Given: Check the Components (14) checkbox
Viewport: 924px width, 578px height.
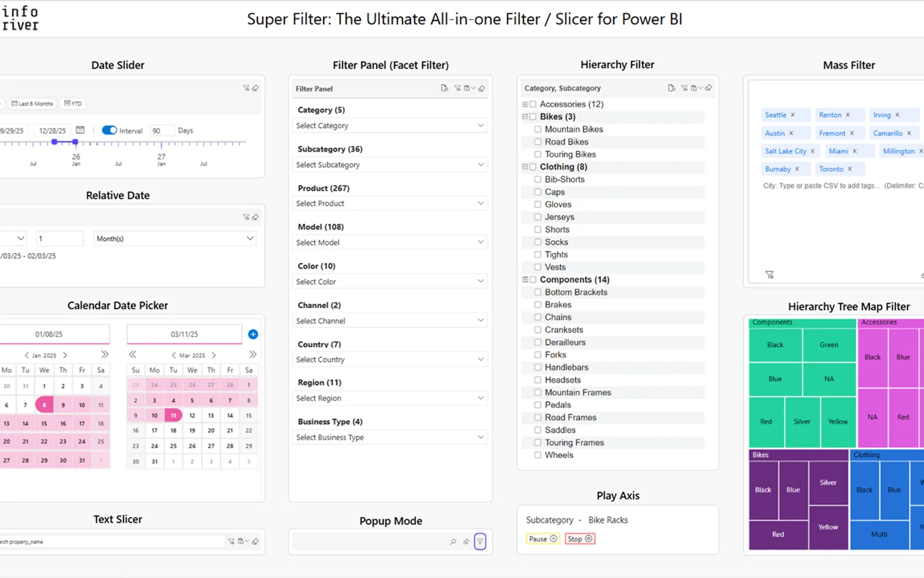Looking at the screenshot, I should tap(533, 280).
